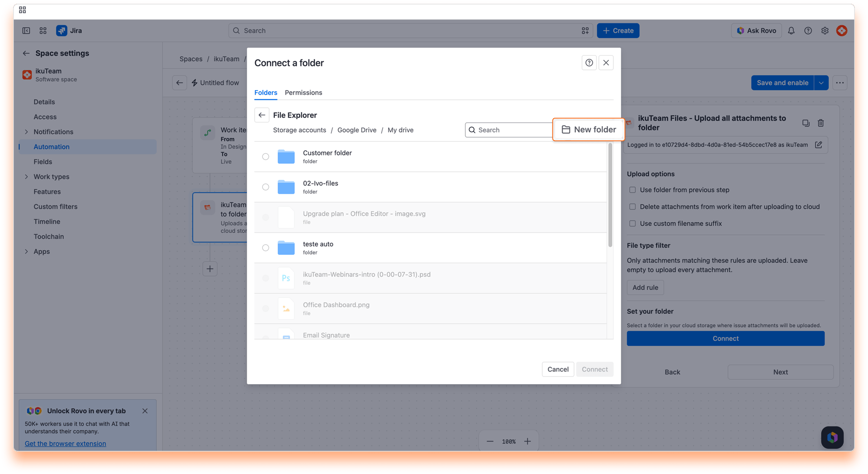Check Use folder from previous step

(632, 190)
